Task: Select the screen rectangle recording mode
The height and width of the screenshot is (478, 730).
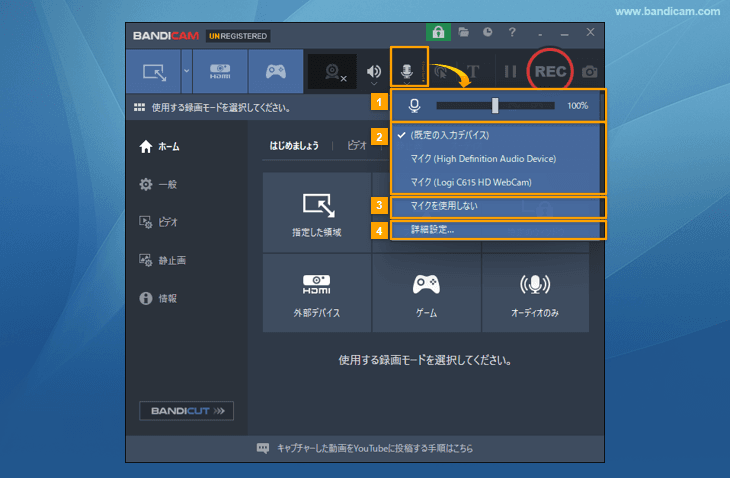Action: 154,72
